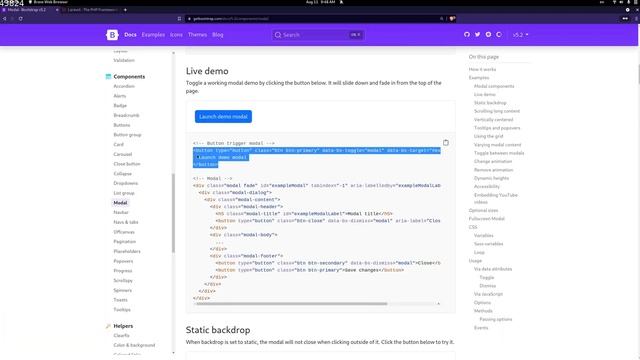Viewport: 640px width, 360px height.
Task: Open Close button in the sidebar
Action: click(x=127, y=164)
